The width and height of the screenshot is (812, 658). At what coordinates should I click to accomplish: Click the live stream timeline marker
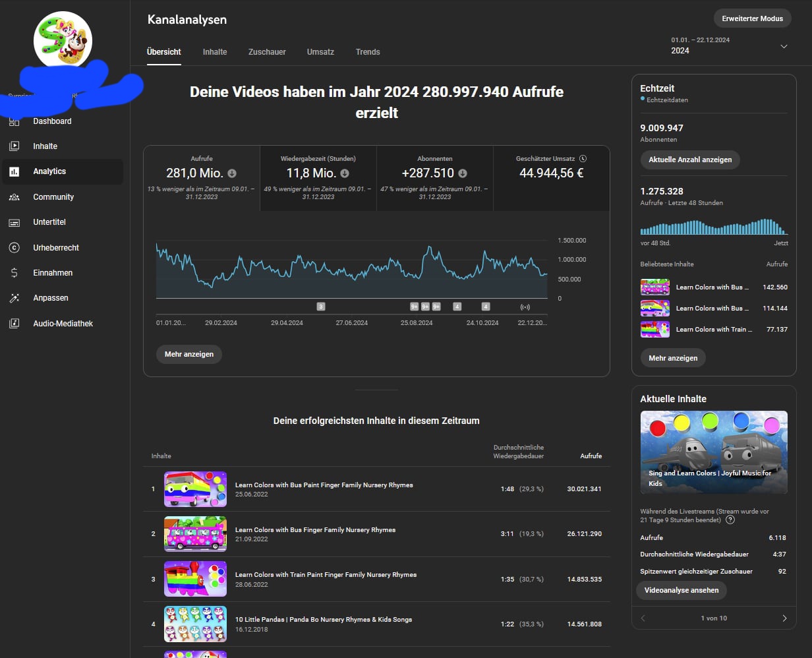click(x=525, y=307)
